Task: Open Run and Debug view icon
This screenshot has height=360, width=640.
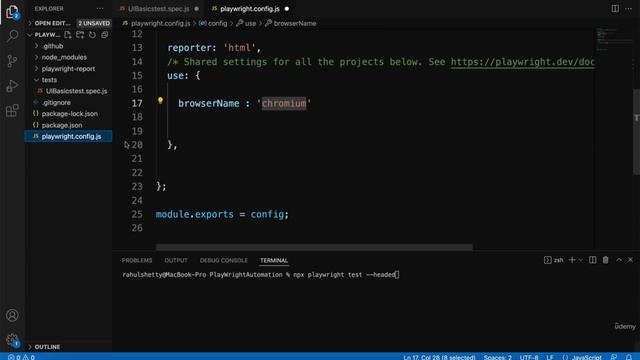Action: pos(12,86)
